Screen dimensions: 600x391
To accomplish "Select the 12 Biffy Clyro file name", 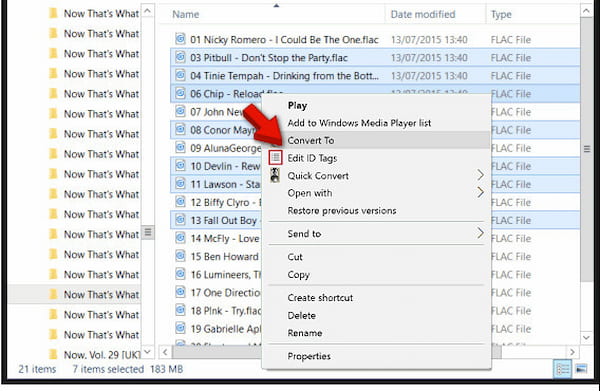I will (226, 202).
